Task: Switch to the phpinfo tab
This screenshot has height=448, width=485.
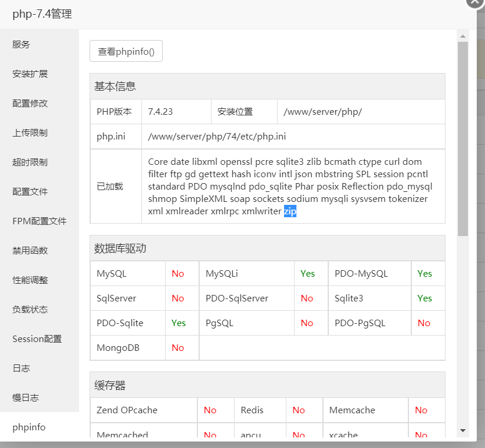Action: pos(28,427)
